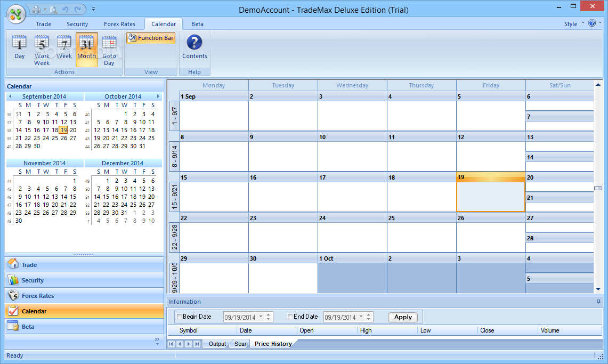Viewport: 608px width, 364px height.
Task: Jump to last bottom tab arrow
Action: pos(197,344)
